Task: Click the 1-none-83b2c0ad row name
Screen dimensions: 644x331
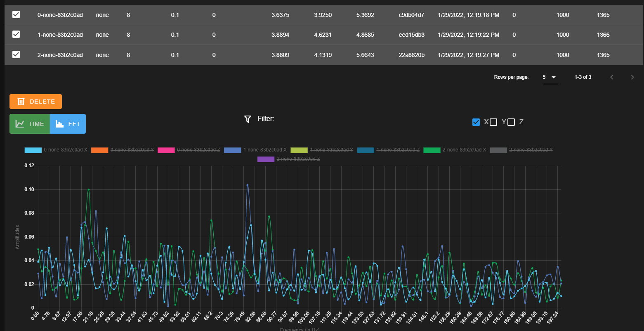Action: 60,35
